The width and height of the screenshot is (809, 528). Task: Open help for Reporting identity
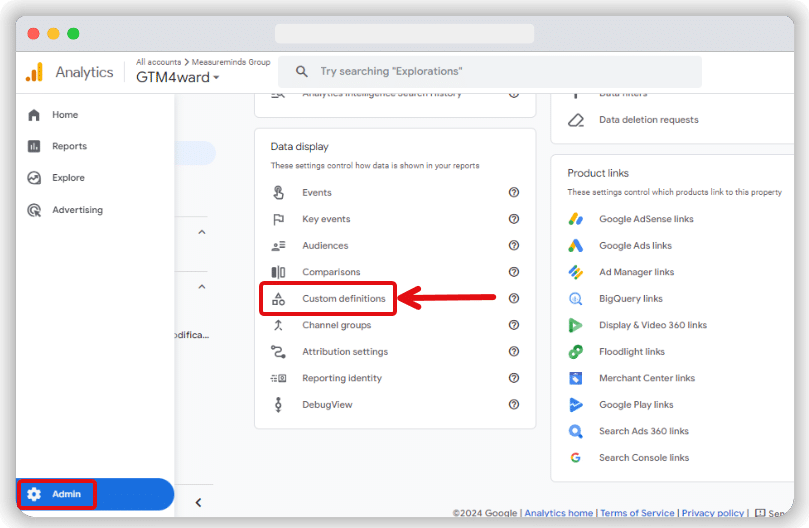514,378
